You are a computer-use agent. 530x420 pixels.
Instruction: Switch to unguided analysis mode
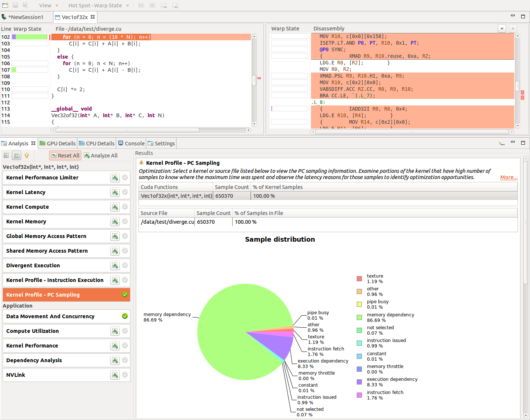click(x=16, y=155)
